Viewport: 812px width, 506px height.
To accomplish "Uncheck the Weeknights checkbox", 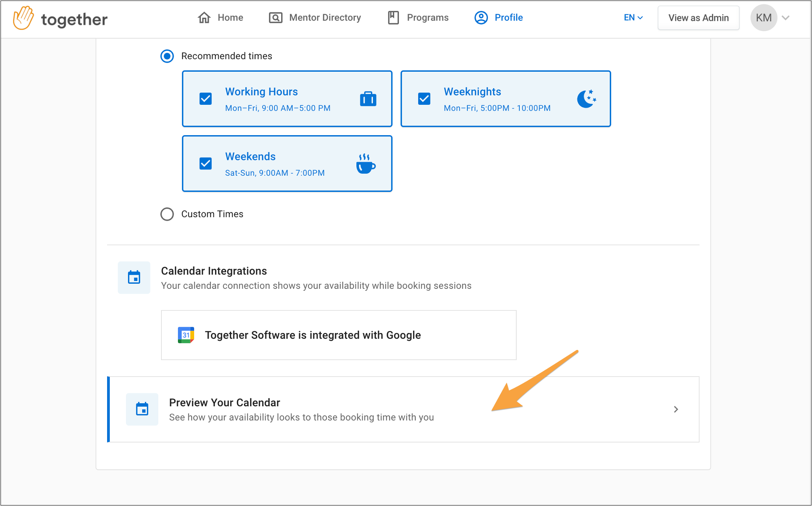I will pos(424,99).
